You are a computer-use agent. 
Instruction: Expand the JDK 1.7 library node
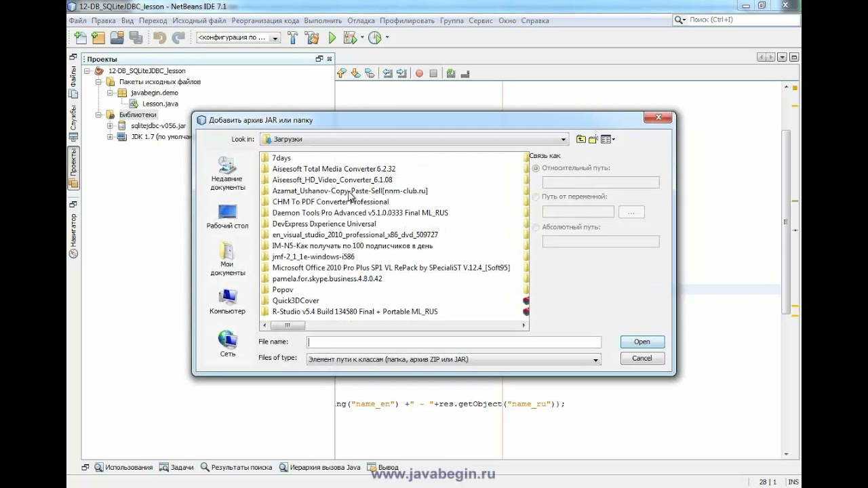(x=110, y=137)
